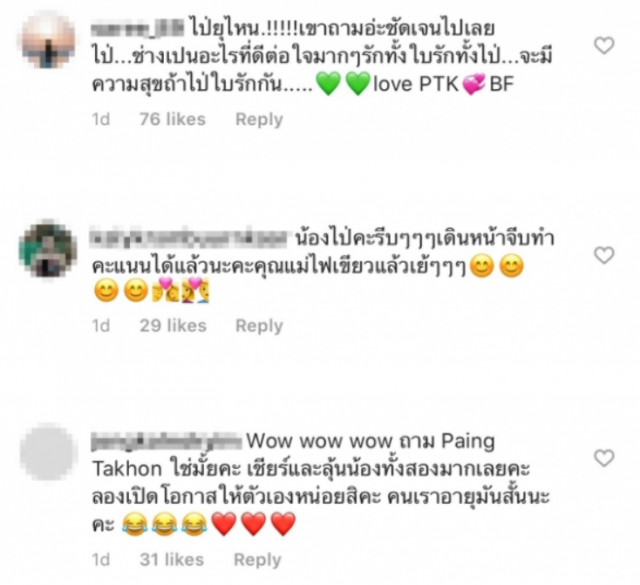Click the '1d' timestamp beside 29 likes
The image size is (640, 585).
[101, 326]
